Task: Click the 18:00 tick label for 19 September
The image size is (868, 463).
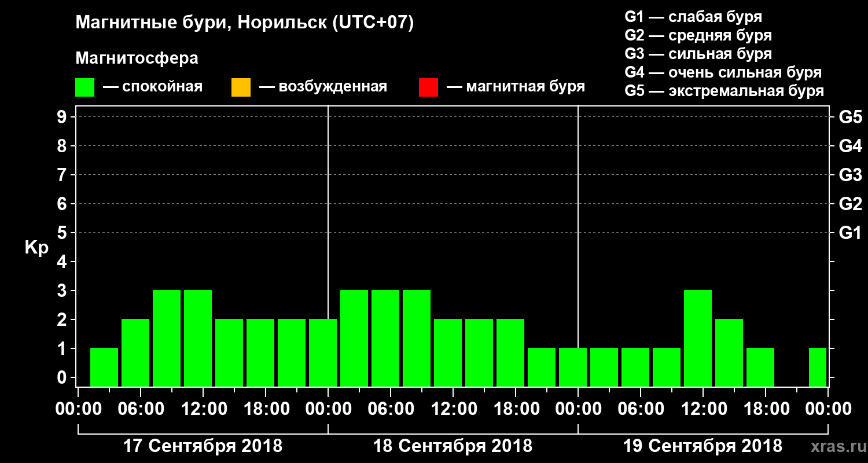Action: coord(766,409)
